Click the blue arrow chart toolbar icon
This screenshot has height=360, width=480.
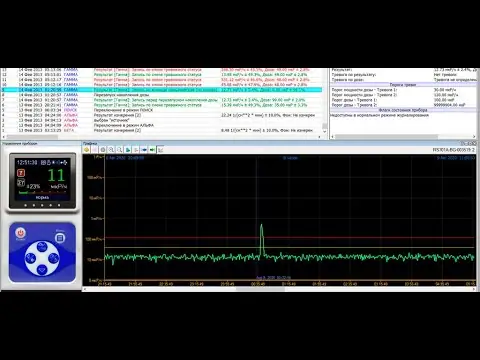[x=144, y=150]
